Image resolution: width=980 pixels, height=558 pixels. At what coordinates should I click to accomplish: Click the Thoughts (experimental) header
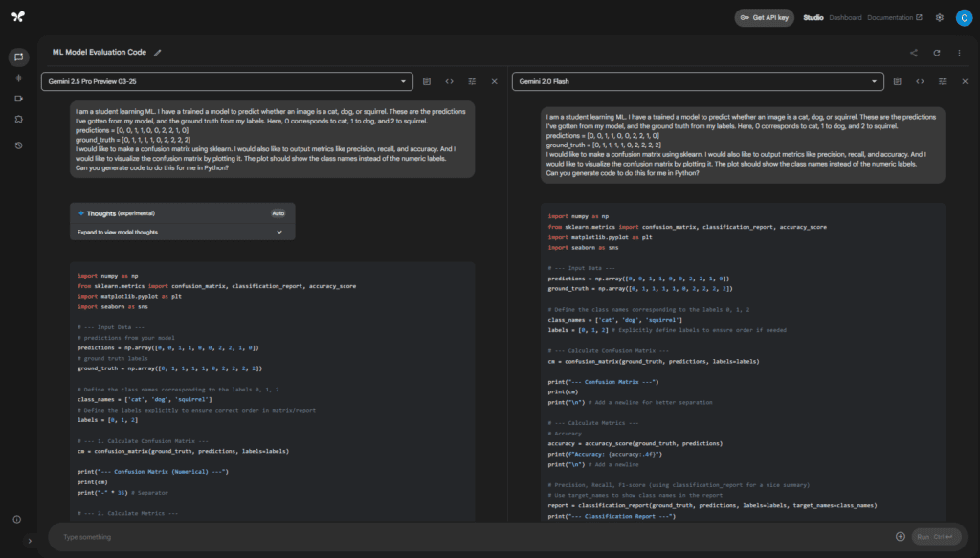tap(121, 213)
